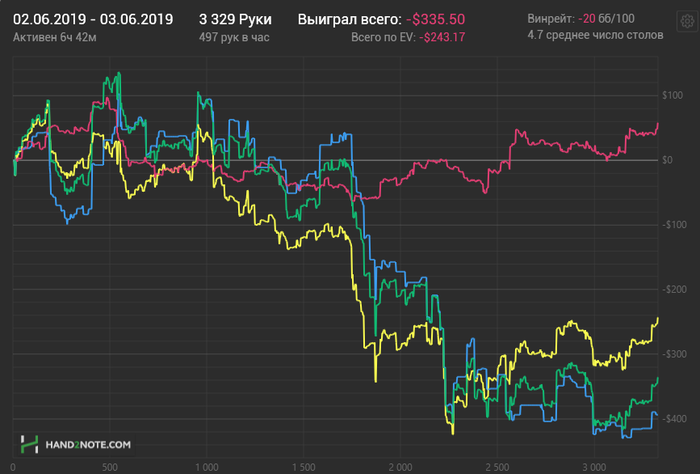Click the 'Выиграл всего:' label

pyautogui.click(x=350, y=20)
